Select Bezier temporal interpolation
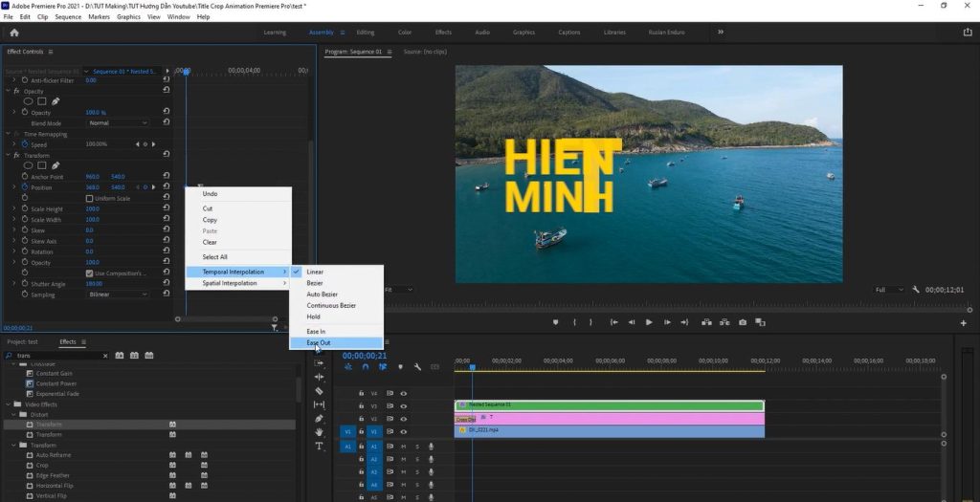This screenshot has height=502, width=980. click(x=336, y=283)
